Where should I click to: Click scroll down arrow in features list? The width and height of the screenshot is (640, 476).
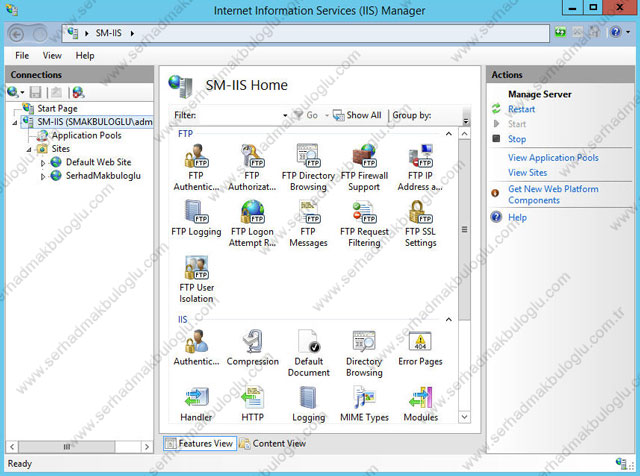464,417
